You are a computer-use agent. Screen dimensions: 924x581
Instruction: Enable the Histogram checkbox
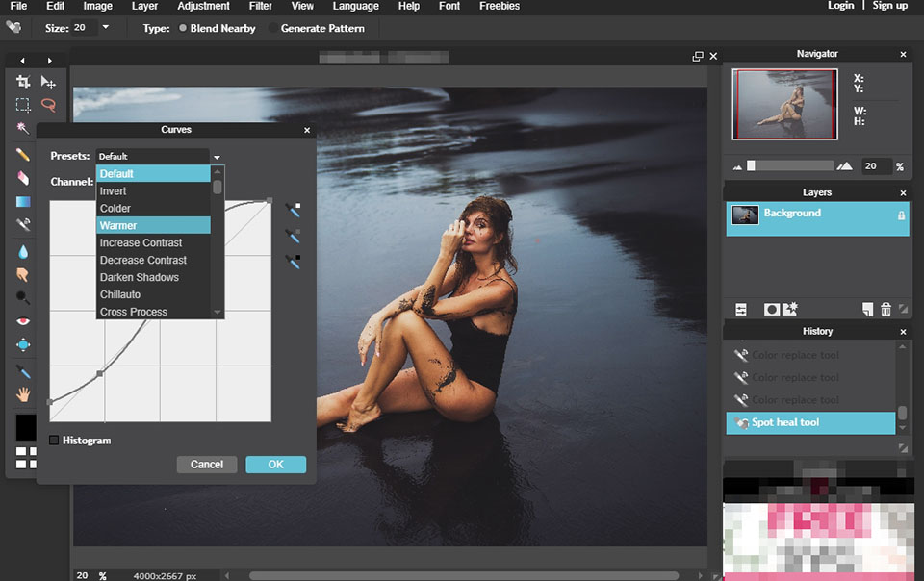click(x=54, y=441)
